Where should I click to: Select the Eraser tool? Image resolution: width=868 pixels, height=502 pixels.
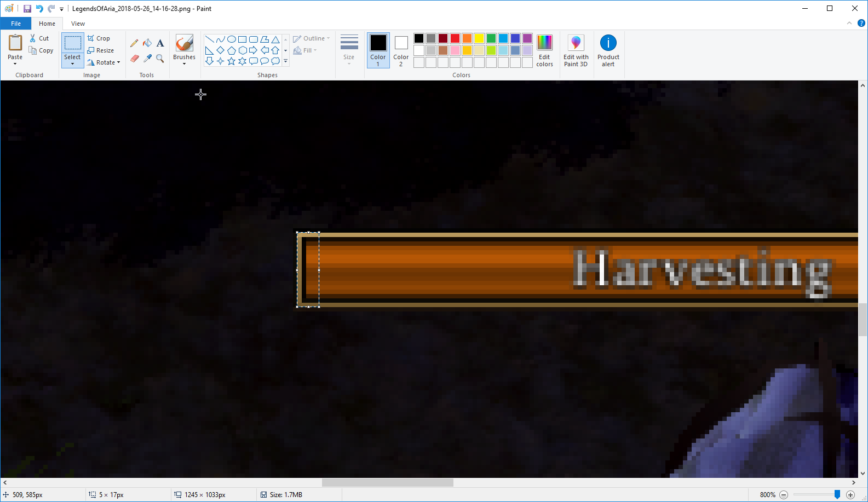pyautogui.click(x=134, y=58)
